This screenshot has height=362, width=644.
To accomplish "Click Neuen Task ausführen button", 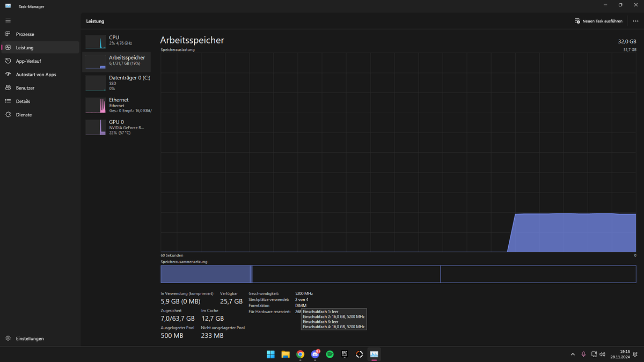I will [598, 21].
